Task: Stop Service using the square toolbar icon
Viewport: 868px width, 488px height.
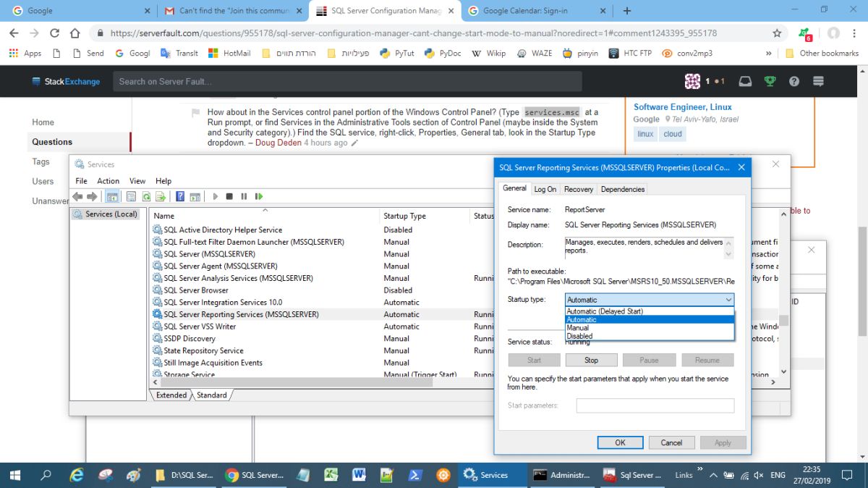Action: 229,196
